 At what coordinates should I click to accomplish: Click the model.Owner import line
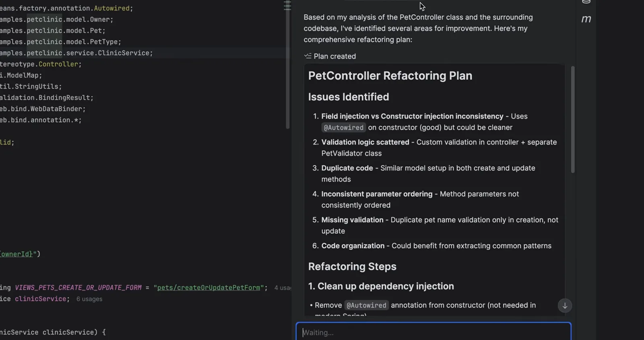(56, 19)
